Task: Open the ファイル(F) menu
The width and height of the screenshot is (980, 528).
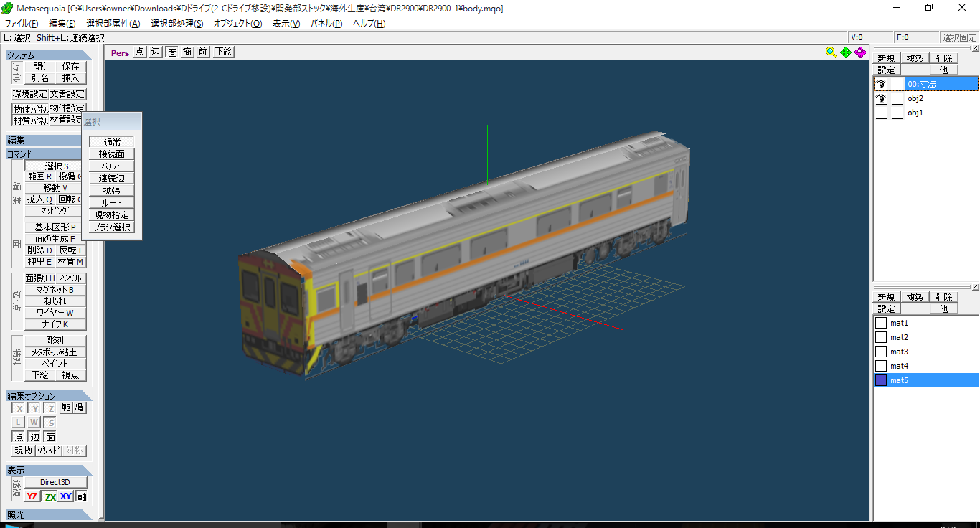Action: pos(22,23)
